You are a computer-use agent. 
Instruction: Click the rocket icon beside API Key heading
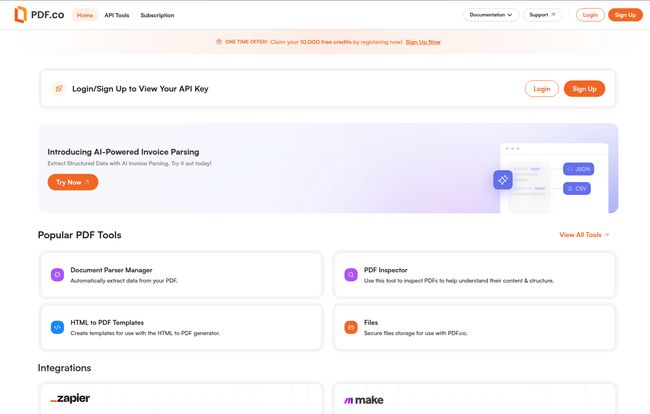pyautogui.click(x=59, y=89)
